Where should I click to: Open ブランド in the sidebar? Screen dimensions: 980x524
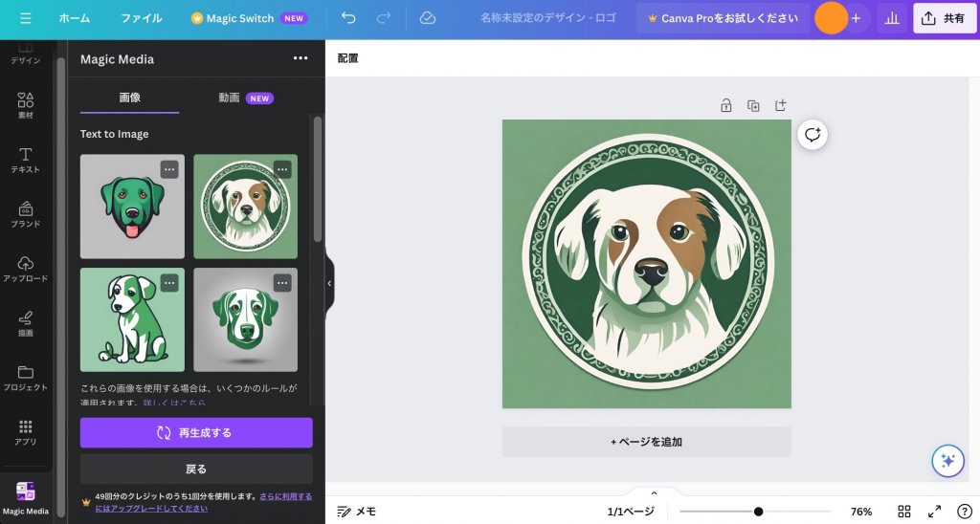(x=26, y=214)
